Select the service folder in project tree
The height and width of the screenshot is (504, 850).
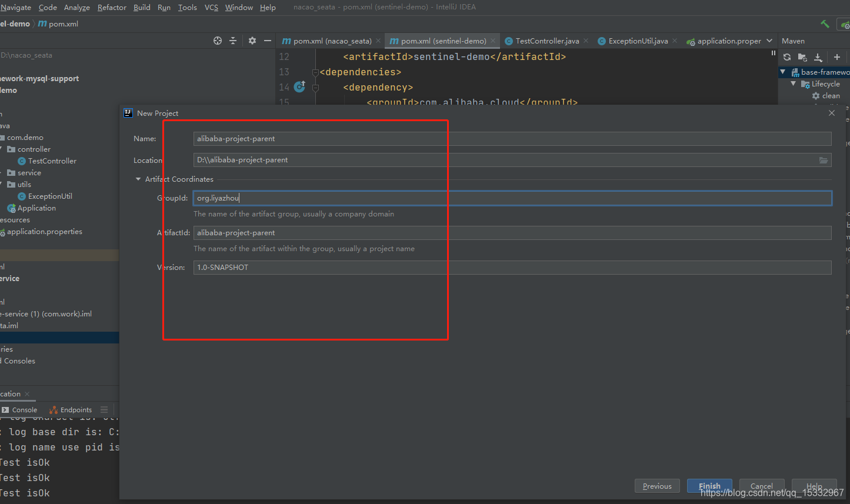point(24,173)
